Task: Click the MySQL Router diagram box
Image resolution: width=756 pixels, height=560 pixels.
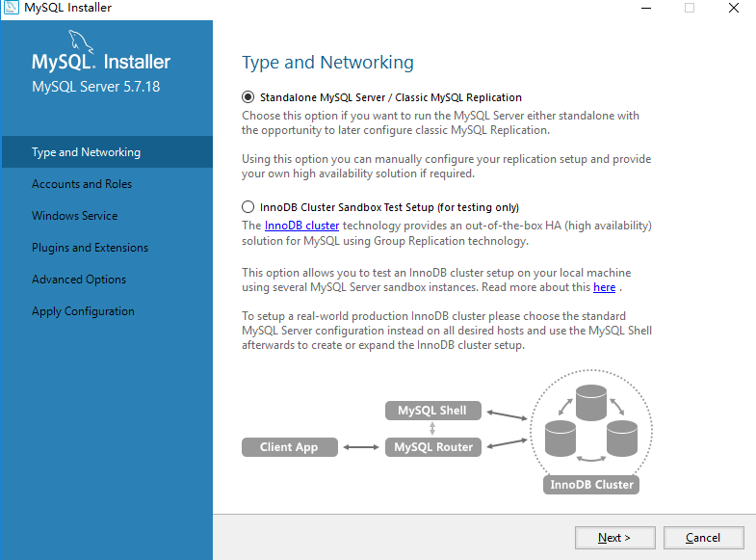Action: (x=433, y=447)
